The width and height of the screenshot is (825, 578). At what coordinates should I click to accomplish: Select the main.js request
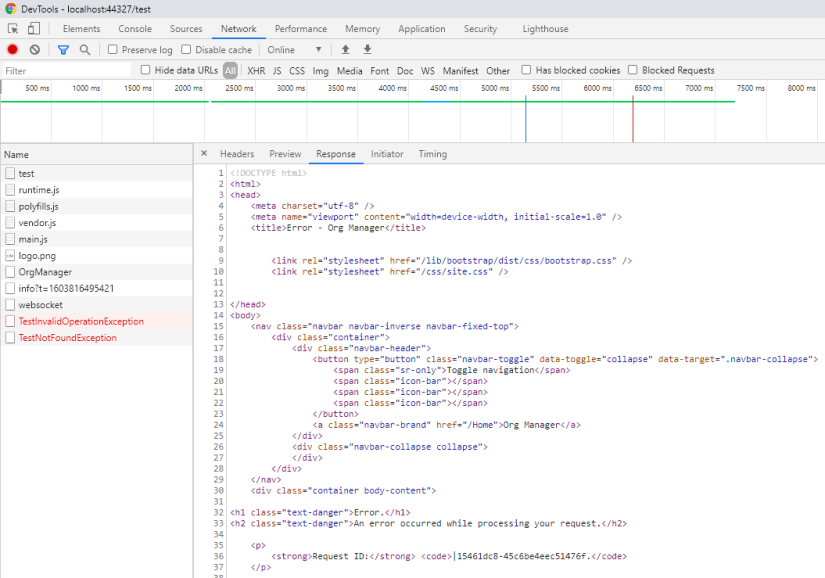click(97, 239)
